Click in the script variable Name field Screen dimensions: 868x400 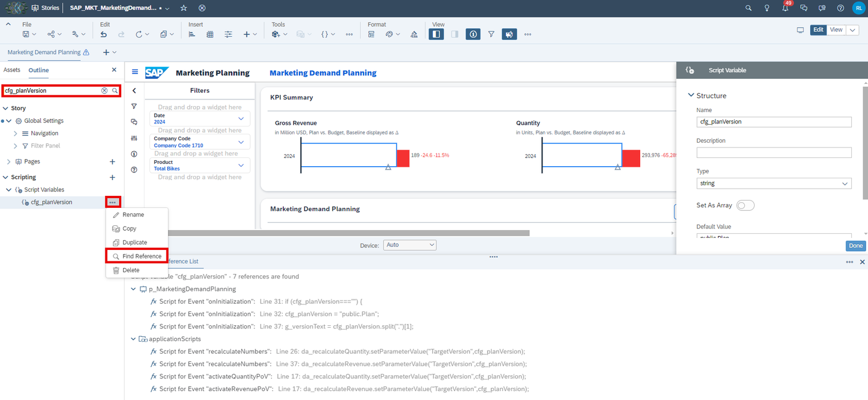774,122
